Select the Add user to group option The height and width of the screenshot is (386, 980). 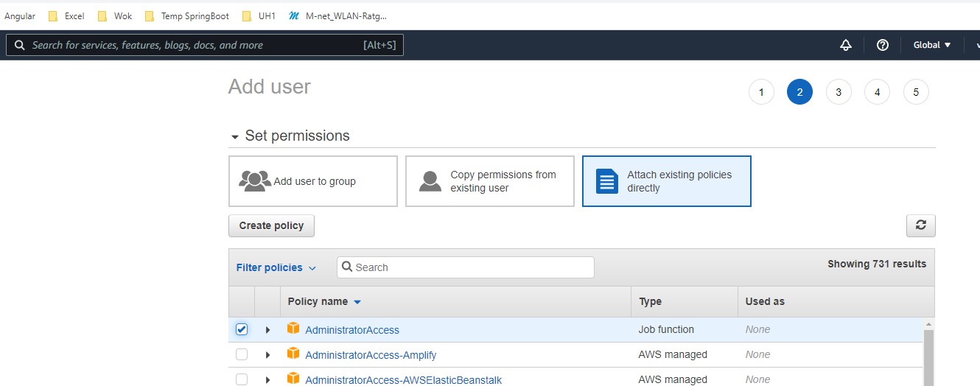[x=313, y=181]
